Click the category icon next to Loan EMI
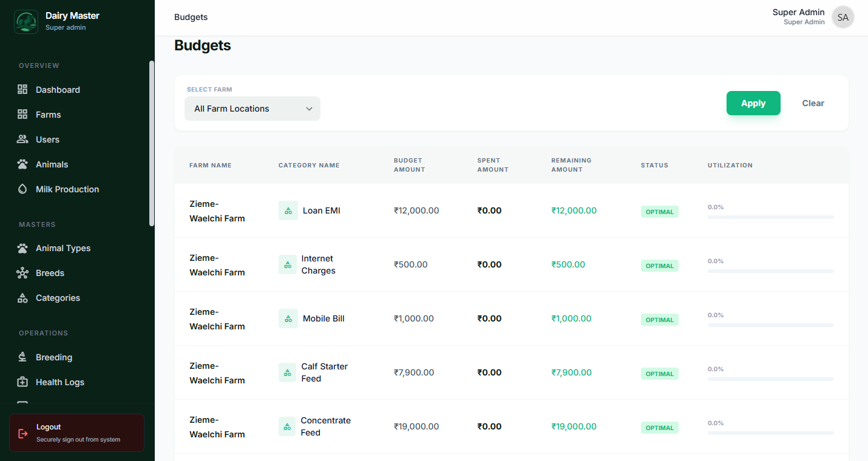Viewport: 868px width, 461px height. (288, 210)
